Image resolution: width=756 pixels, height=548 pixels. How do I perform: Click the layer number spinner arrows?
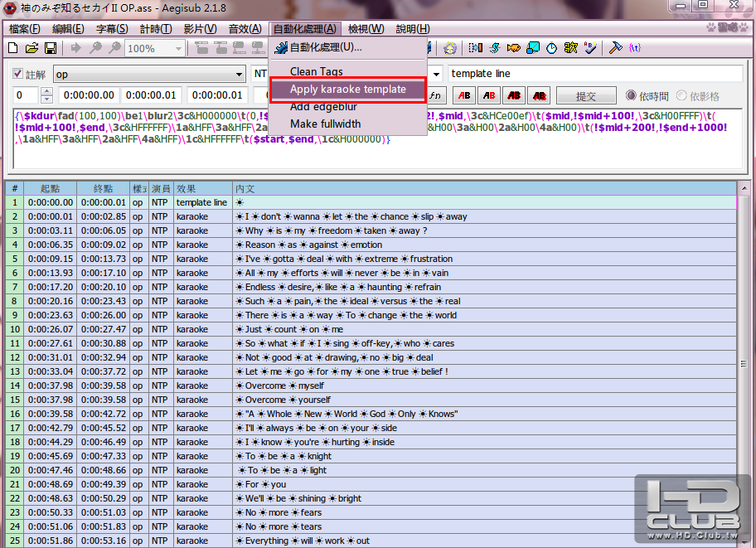tap(46, 95)
